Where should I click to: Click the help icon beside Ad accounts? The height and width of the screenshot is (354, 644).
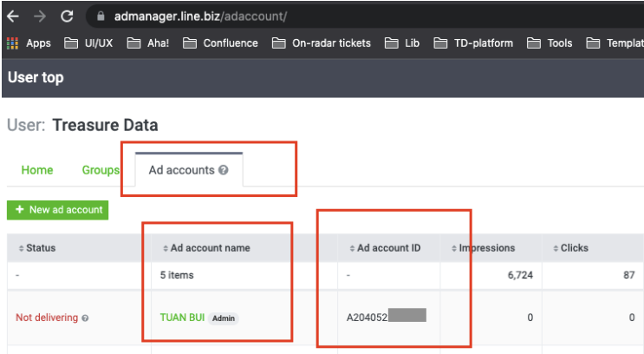[224, 170]
